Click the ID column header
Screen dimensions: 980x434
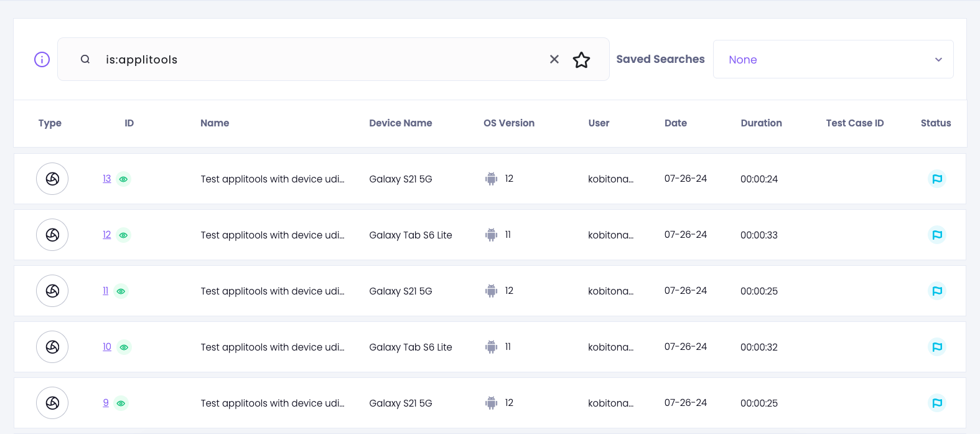[x=129, y=123]
